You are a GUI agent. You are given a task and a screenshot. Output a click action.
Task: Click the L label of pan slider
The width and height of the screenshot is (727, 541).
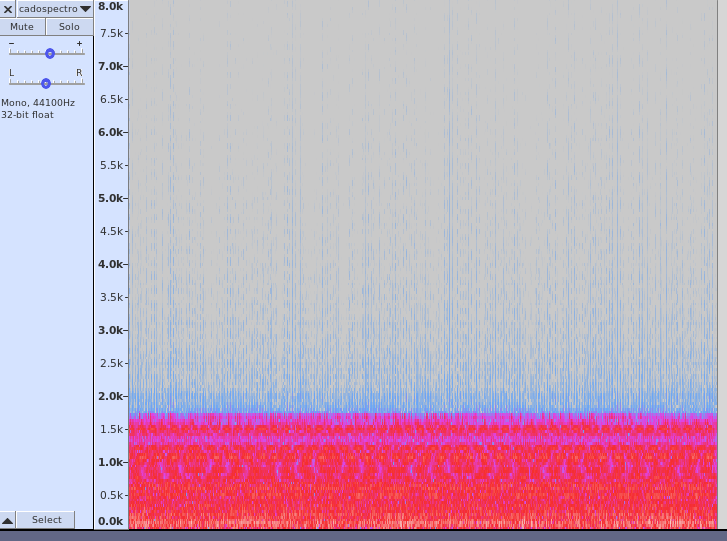[12, 73]
